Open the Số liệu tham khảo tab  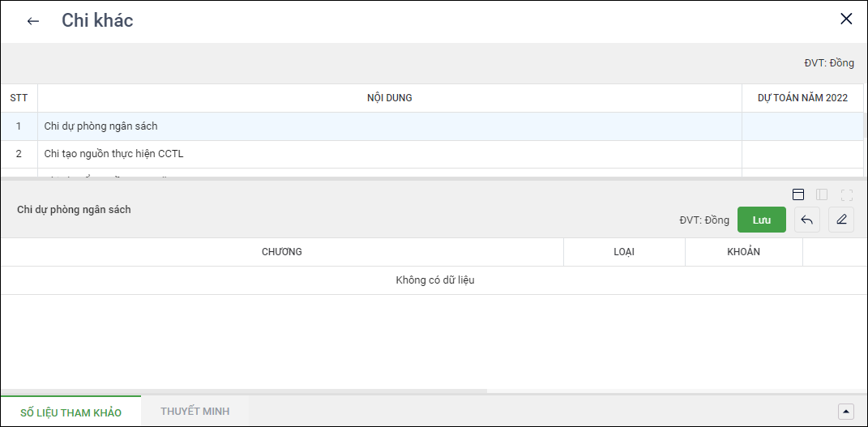pos(71,412)
